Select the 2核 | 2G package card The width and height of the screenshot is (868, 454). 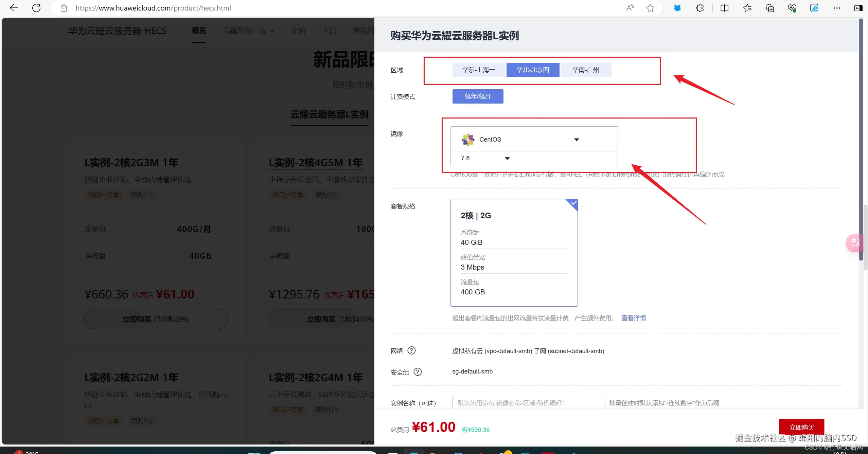[x=514, y=253]
